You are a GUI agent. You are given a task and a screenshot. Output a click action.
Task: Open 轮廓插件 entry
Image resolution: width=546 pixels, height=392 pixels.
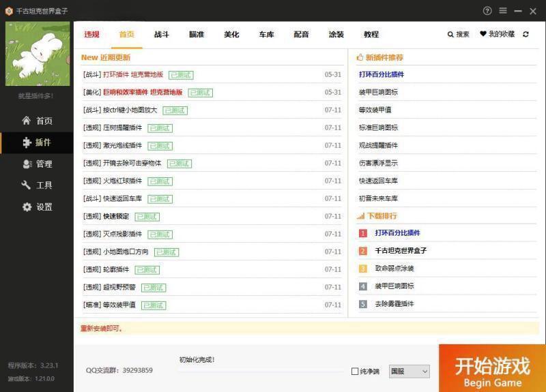point(116,270)
